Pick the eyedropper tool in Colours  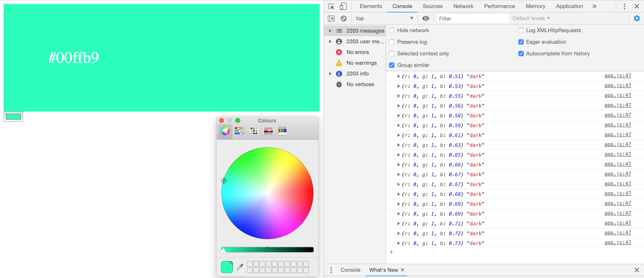240,267
